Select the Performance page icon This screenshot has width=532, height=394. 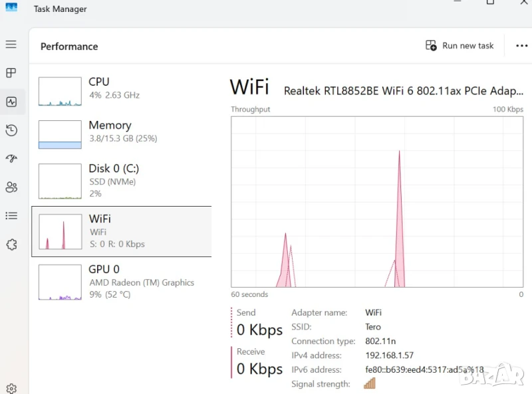point(11,102)
